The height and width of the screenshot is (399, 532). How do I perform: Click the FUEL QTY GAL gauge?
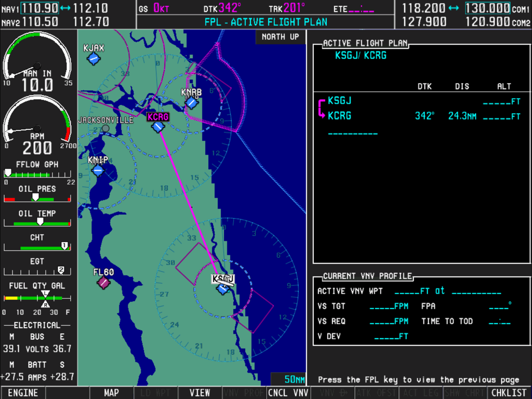point(36,293)
